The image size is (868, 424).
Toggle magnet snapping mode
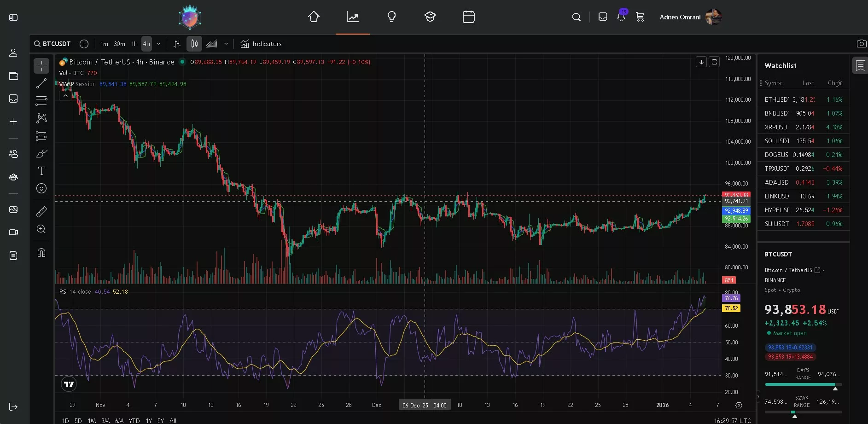pos(41,252)
